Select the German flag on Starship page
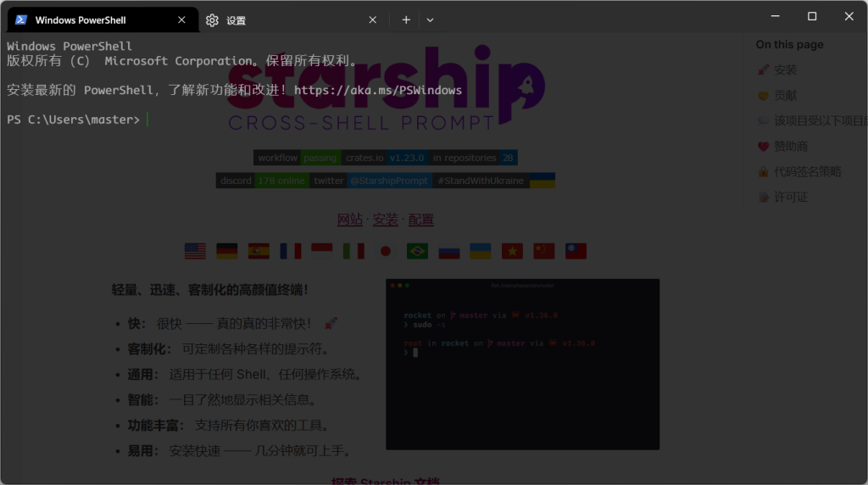Image resolution: width=868 pixels, height=485 pixels. pos(227,251)
